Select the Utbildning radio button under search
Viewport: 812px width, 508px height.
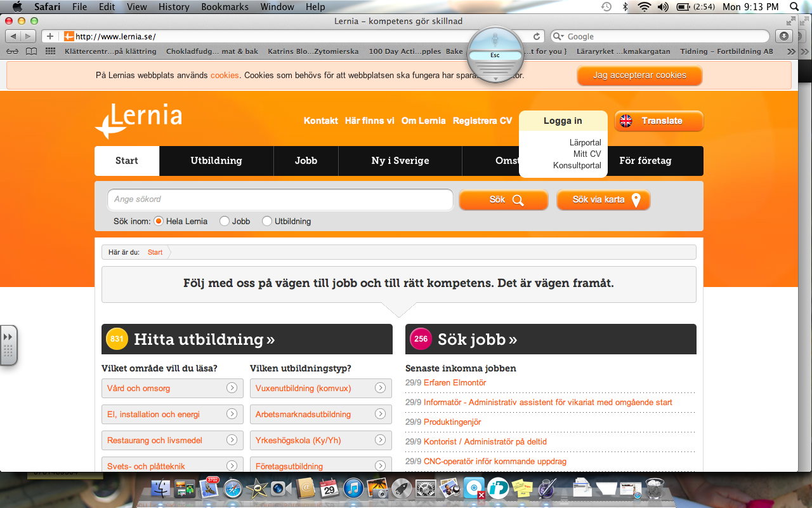pyautogui.click(x=267, y=222)
